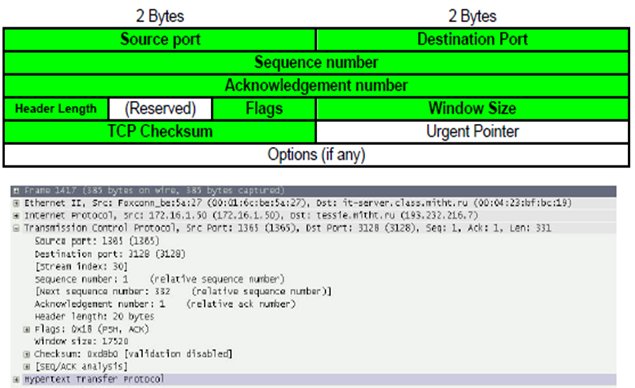Click '[Stream index: 30]' line

(81, 266)
